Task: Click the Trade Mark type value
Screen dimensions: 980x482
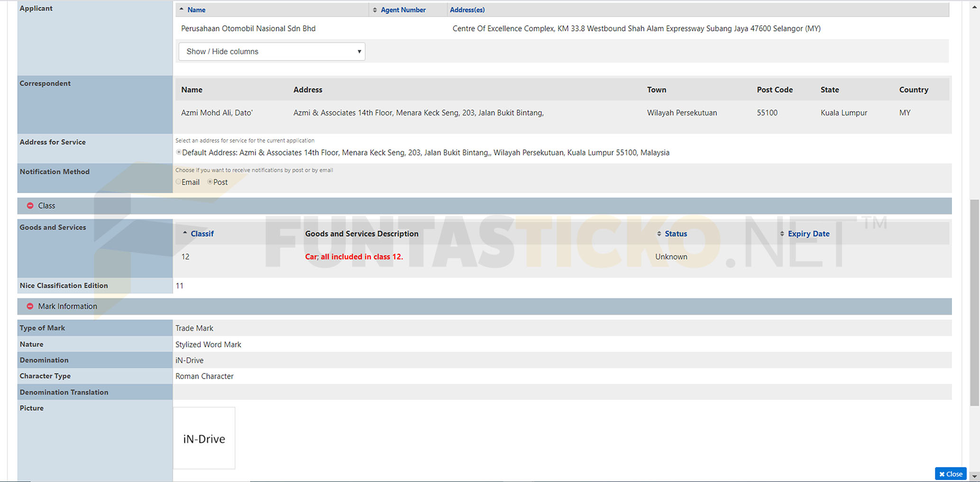Action: click(x=194, y=328)
